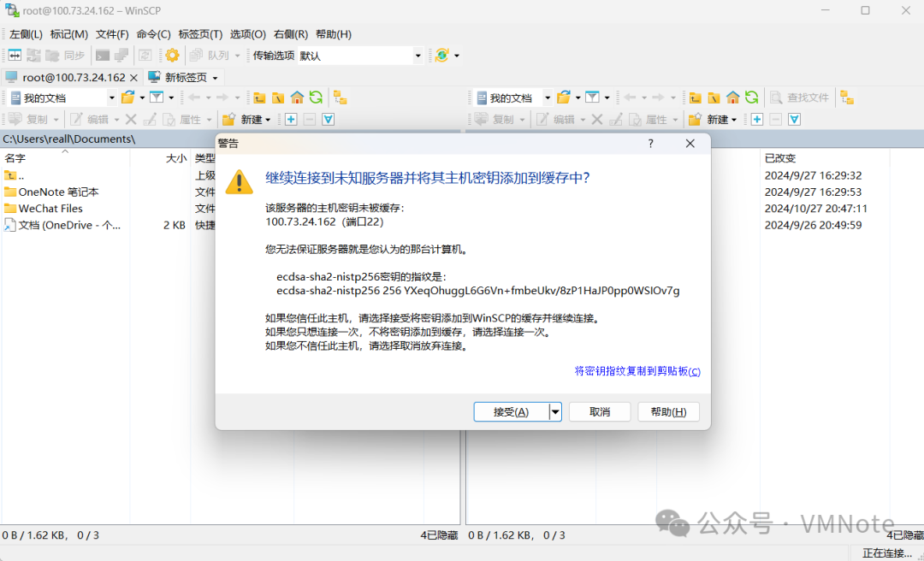The height and width of the screenshot is (561, 924).
Task: Close the 警告 dialog with X
Action: pos(690,143)
